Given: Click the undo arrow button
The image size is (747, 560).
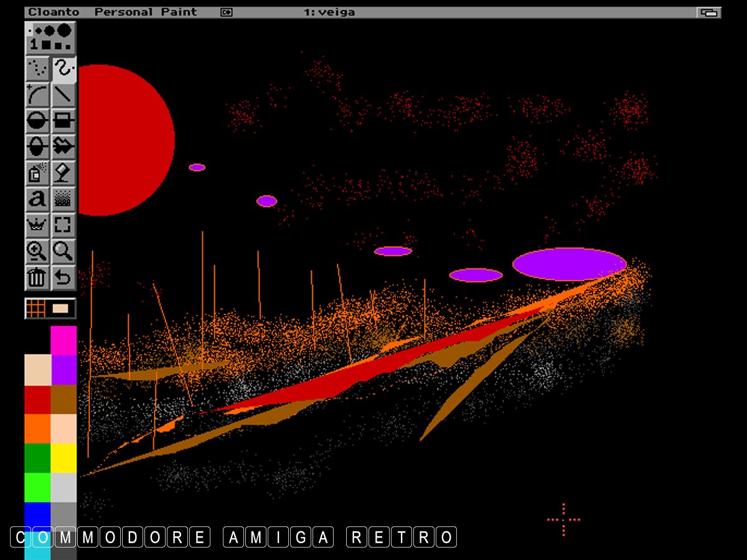Looking at the screenshot, I should [x=63, y=277].
